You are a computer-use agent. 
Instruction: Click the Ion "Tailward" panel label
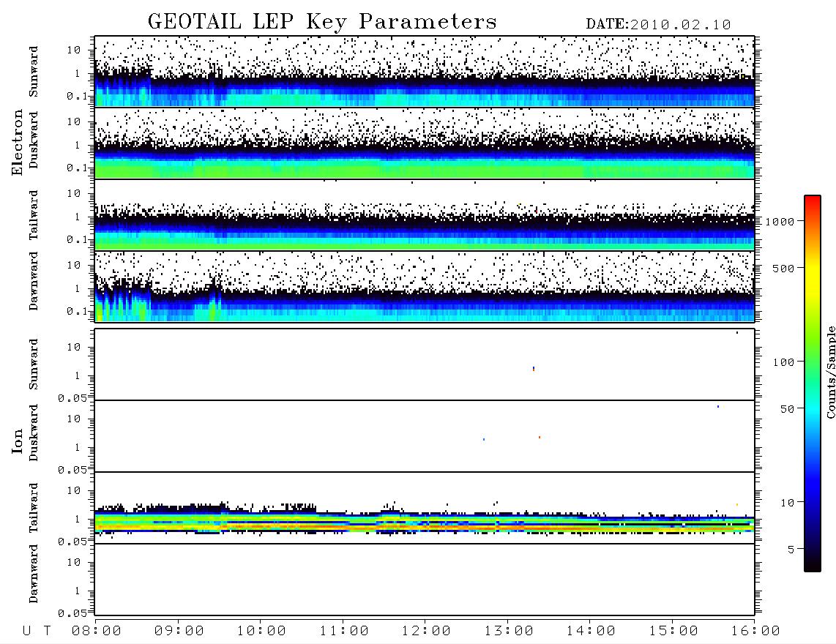tap(34, 508)
